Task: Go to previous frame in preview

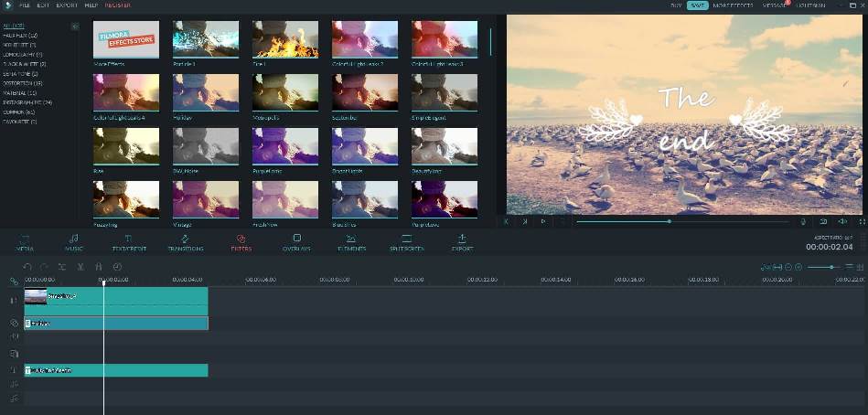Action: (x=506, y=221)
